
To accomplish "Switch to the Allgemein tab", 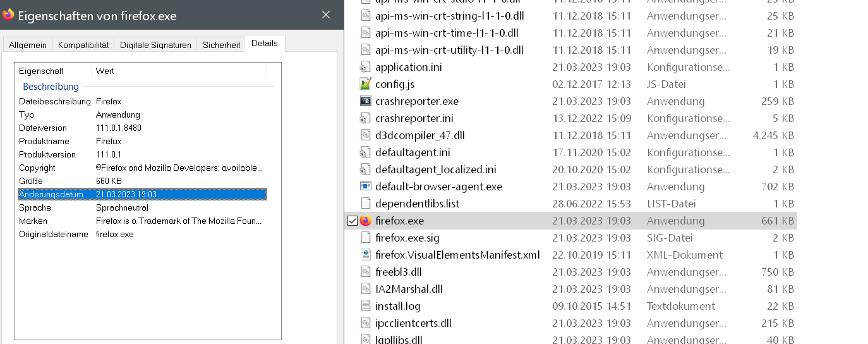I will [28, 45].
